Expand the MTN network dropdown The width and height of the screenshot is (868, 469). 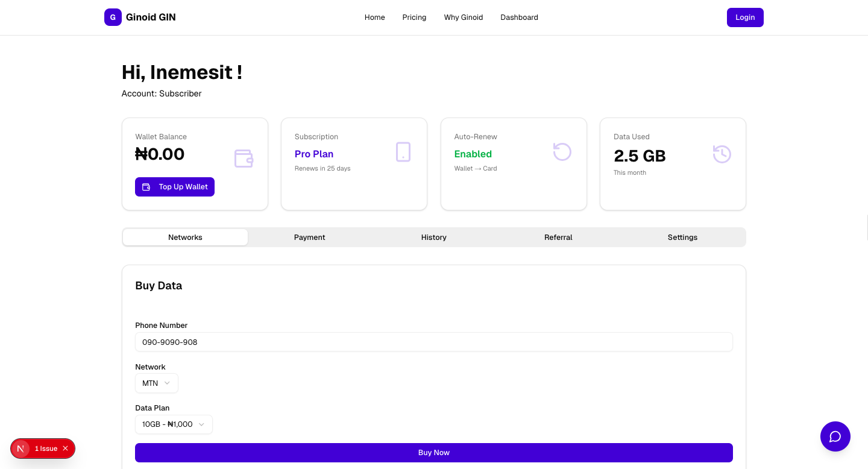157,383
